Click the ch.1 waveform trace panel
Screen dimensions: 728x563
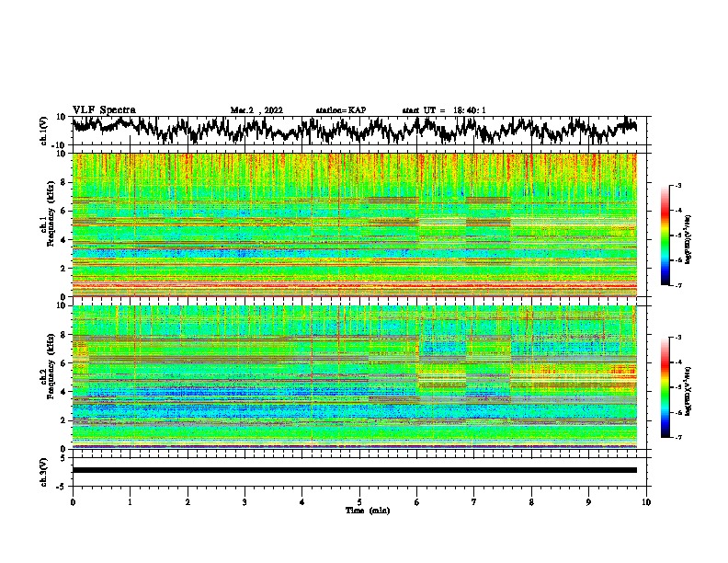click(361, 131)
